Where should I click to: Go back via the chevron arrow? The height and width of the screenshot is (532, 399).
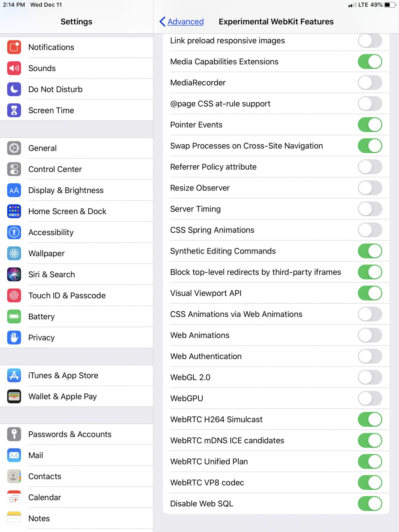[x=162, y=22]
